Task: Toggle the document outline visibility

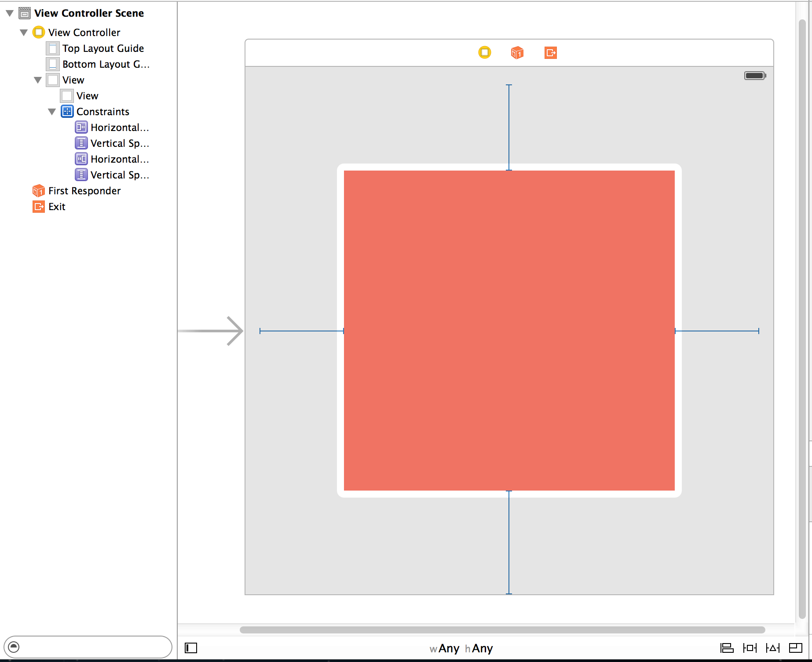Action: (190, 648)
